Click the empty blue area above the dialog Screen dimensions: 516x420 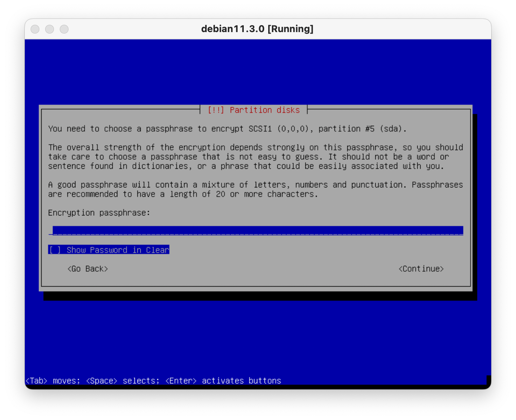(x=257, y=73)
